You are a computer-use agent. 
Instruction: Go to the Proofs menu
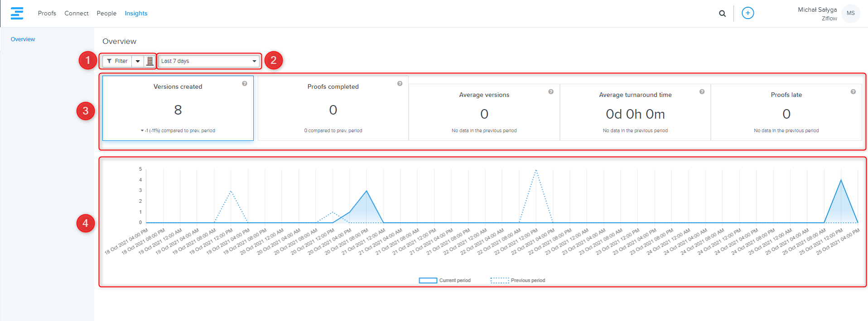47,14
